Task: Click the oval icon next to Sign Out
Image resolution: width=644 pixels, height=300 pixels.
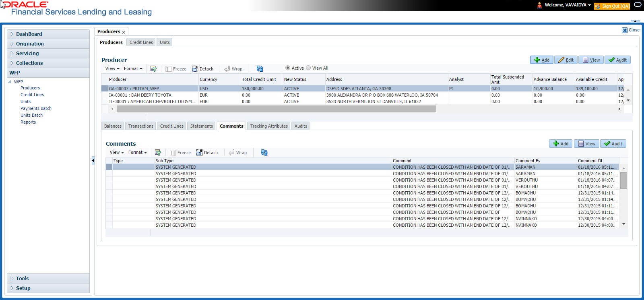Action: (638, 5)
